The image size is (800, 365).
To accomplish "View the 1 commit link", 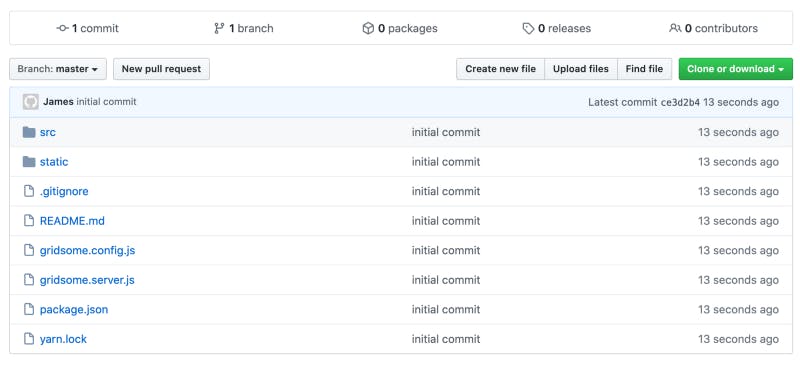I will tap(88, 29).
